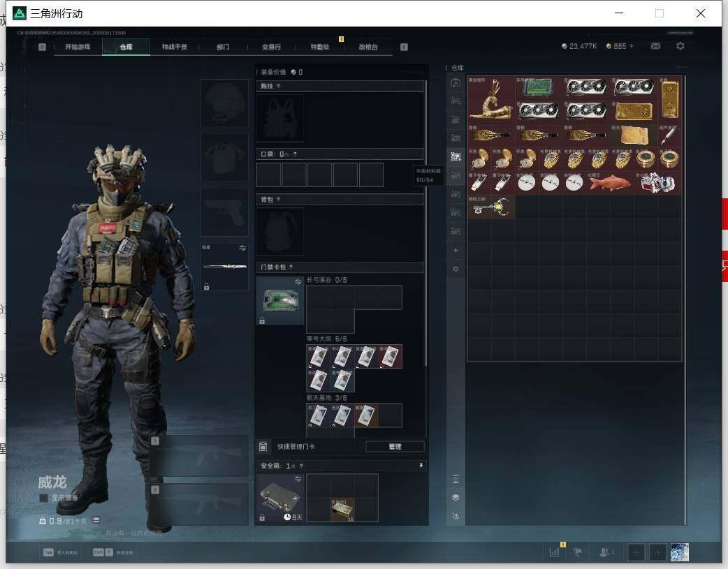Select the ammo box in safe box
Screen dimensions: 728x569
pos(342,510)
